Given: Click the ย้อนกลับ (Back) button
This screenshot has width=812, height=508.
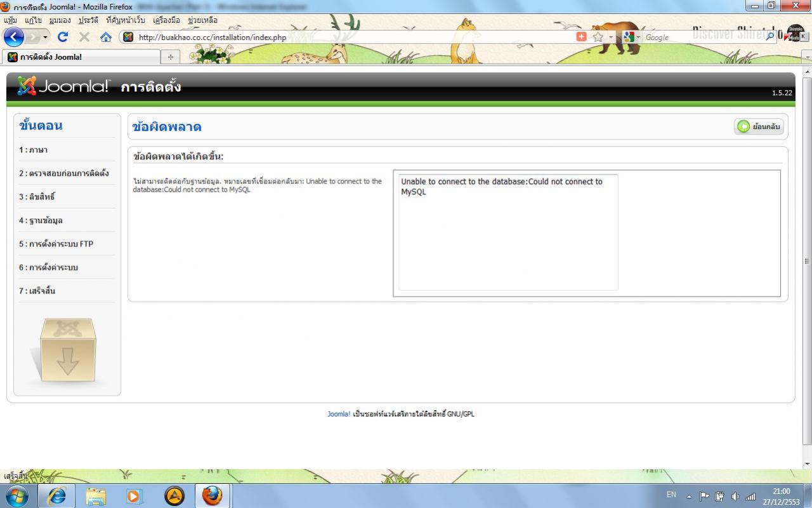Looking at the screenshot, I should [759, 126].
